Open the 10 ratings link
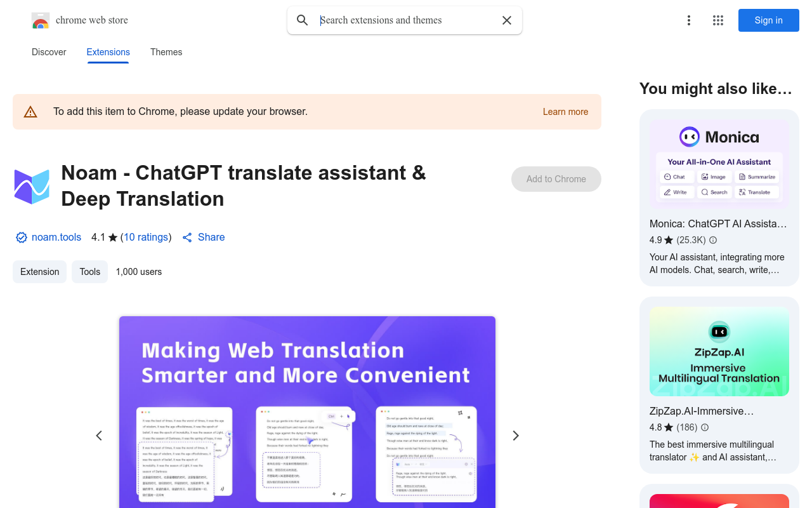This screenshot has width=812, height=508. (146, 237)
